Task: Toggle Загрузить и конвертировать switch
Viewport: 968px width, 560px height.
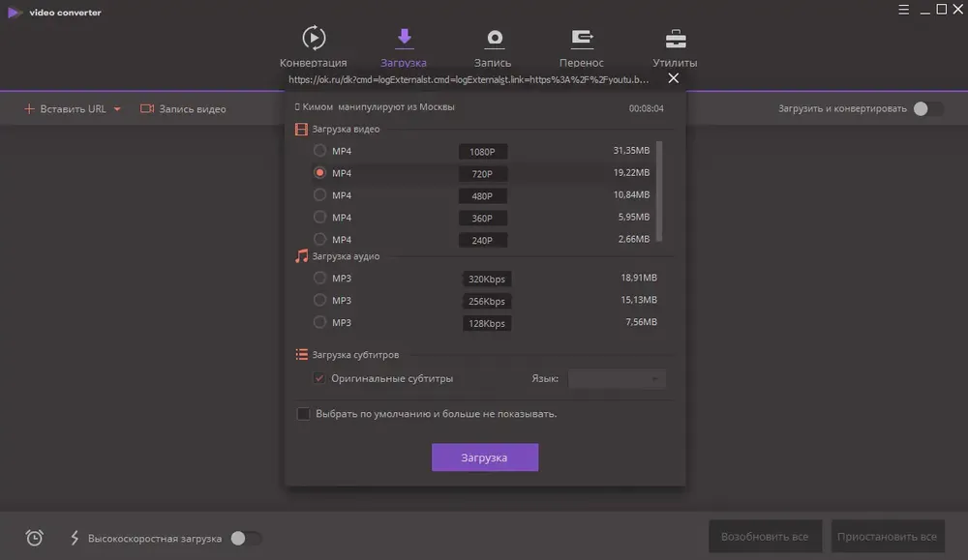Action: coord(928,108)
